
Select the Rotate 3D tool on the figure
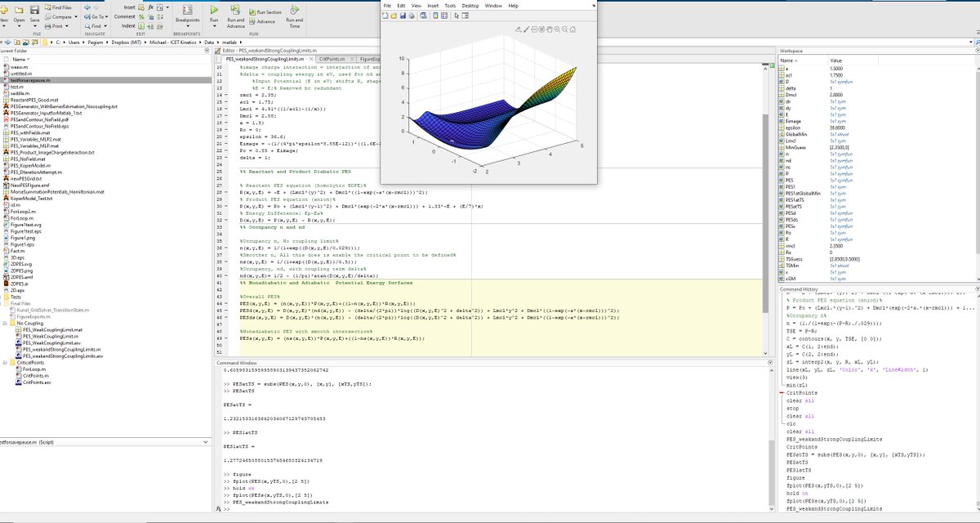541,29
